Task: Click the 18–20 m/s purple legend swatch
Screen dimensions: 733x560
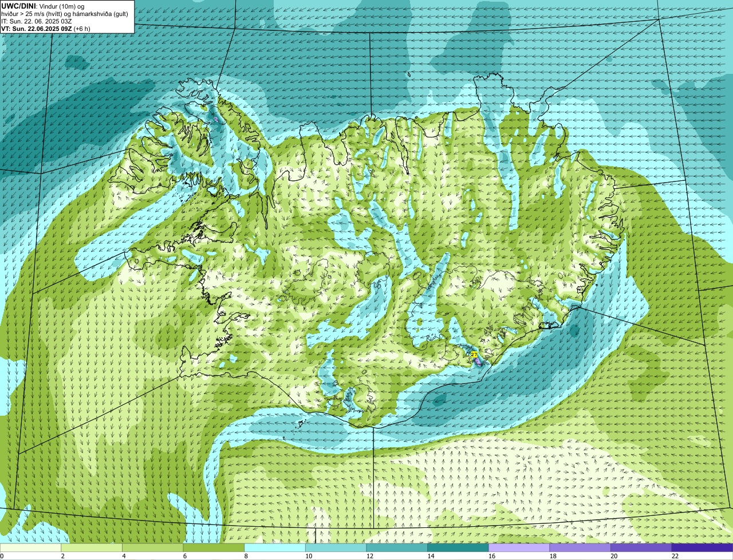Action: point(580,547)
